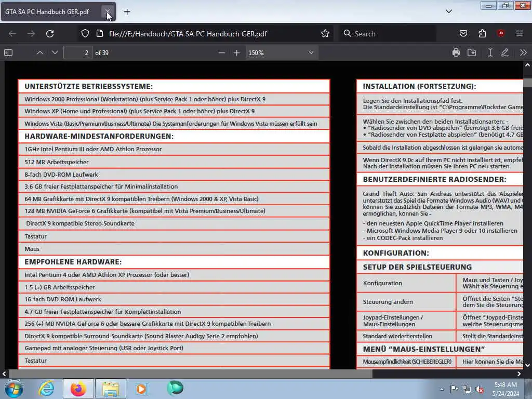Click the KONFIGURATION heading
532x399 pixels.
coord(395,253)
